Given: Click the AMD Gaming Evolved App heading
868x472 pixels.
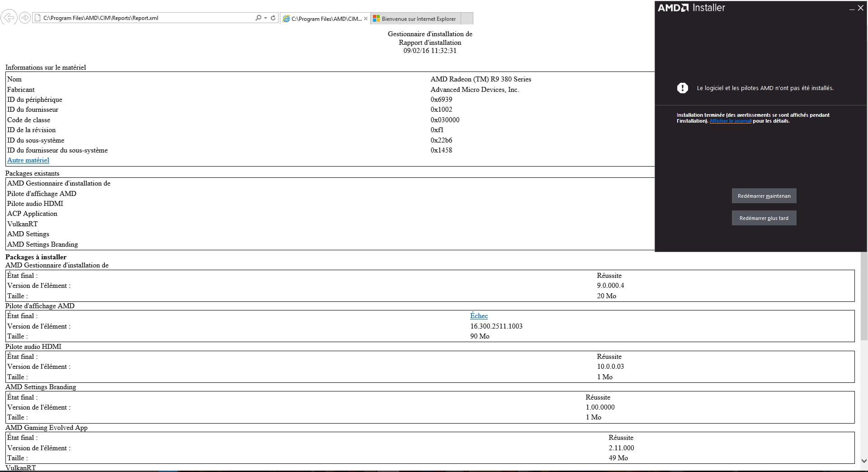Looking at the screenshot, I should click(x=47, y=428).
